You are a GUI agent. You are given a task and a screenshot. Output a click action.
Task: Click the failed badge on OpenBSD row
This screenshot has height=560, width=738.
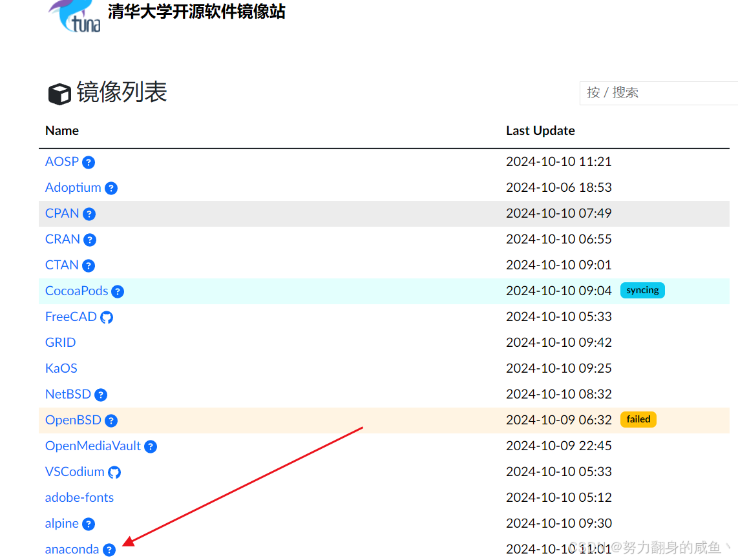638,419
